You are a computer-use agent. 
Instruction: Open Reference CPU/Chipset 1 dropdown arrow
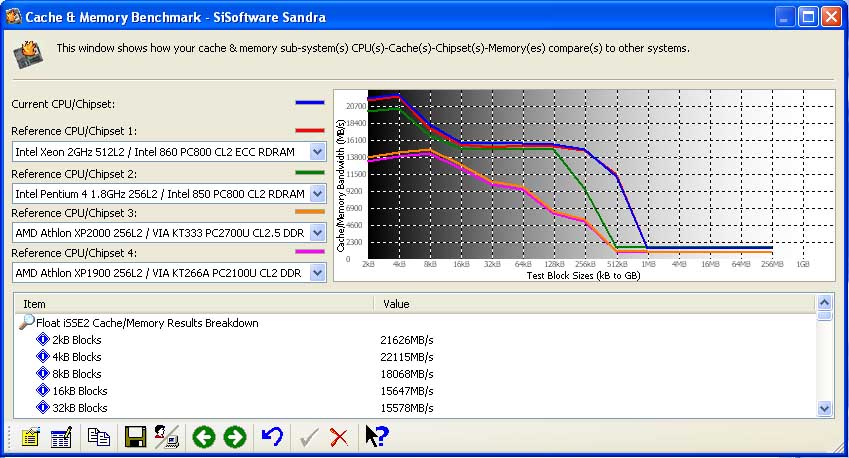pos(317,152)
